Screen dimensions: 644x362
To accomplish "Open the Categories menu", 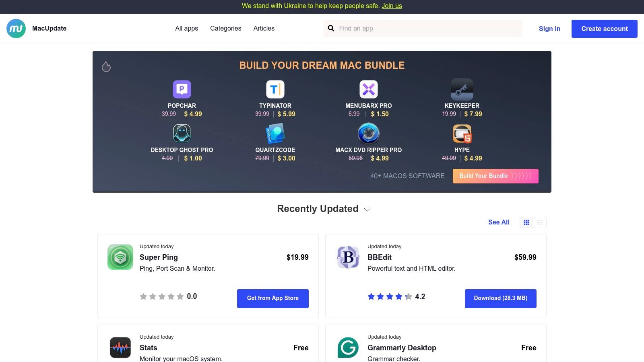I will click(x=225, y=29).
